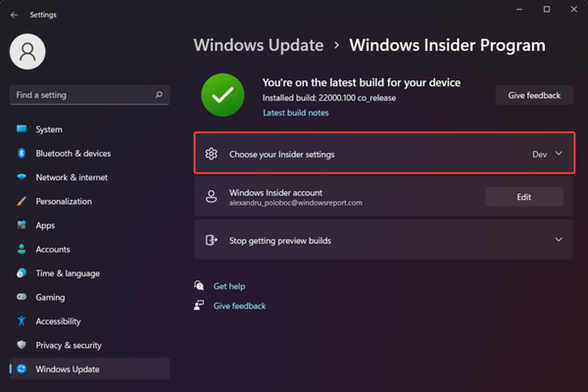
Task: Click the back arrow in Settings
Action: click(14, 15)
